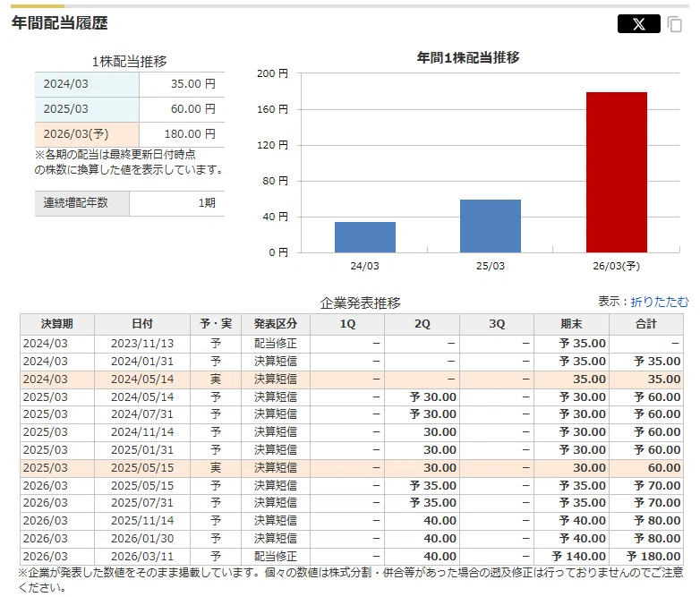Click the 連続増配年数 cell
This screenshot has width=700, height=597.
pyautogui.click(x=82, y=203)
